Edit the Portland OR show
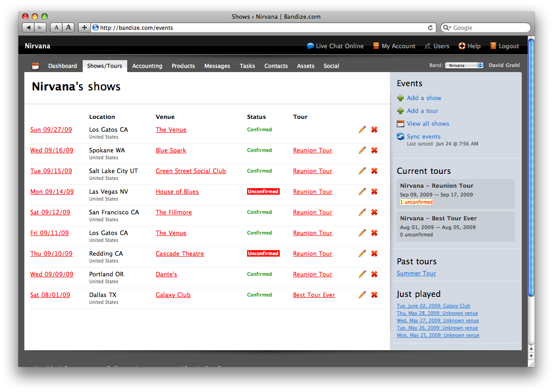The height and width of the screenshot is (392, 553). tap(362, 274)
